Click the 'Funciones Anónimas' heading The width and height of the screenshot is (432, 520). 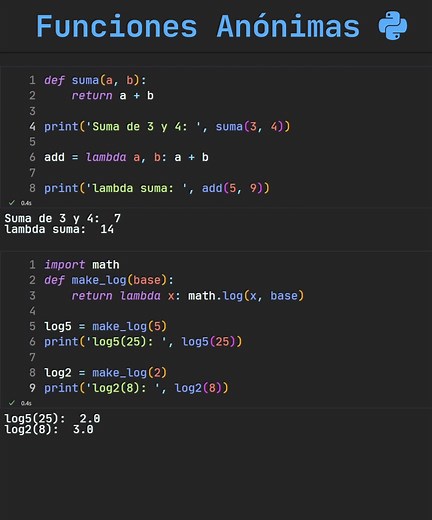[198, 26]
